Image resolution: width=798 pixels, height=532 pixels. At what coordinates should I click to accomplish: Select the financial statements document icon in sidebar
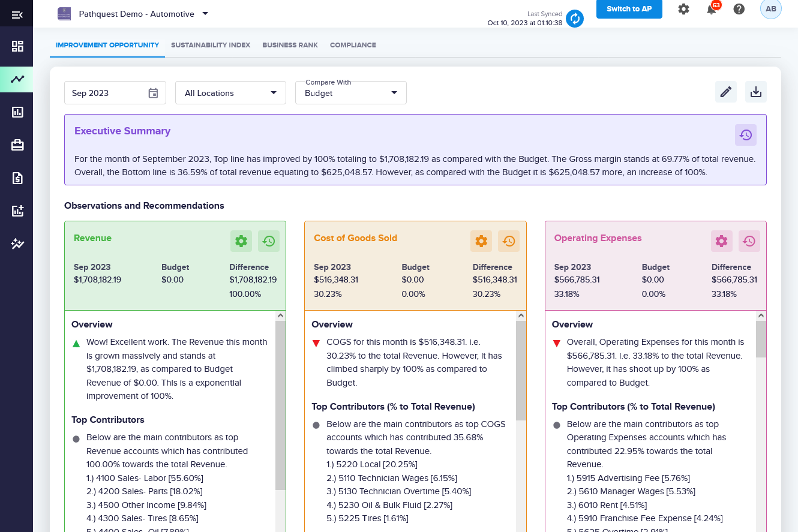(17, 178)
